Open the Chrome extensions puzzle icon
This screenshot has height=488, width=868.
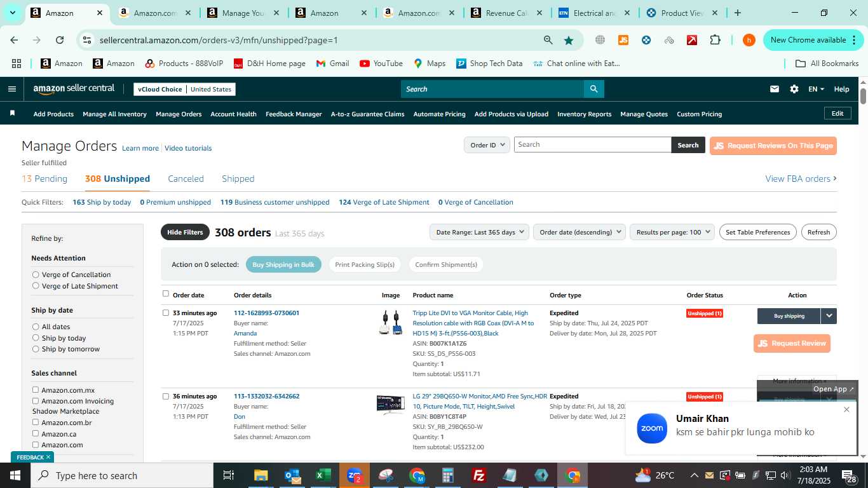[715, 40]
